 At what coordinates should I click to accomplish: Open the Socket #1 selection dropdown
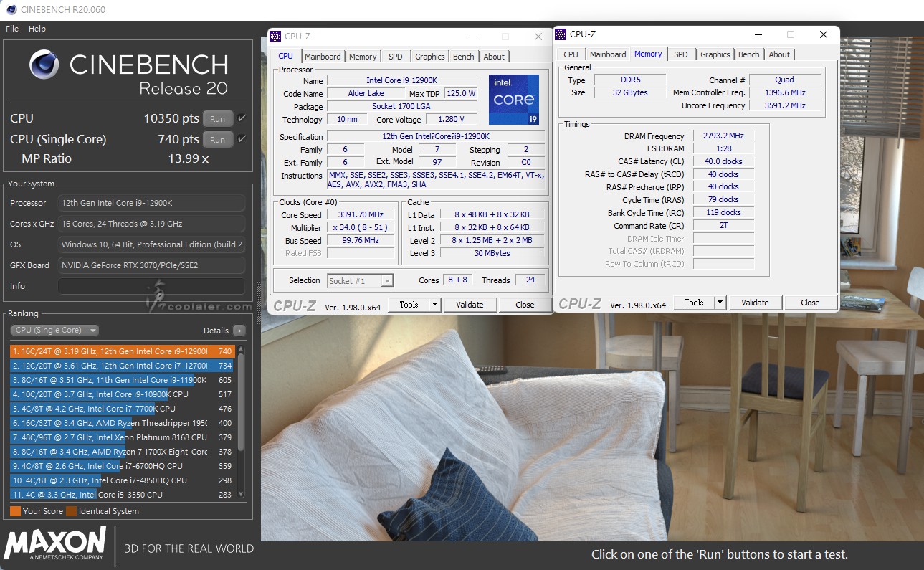click(361, 281)
